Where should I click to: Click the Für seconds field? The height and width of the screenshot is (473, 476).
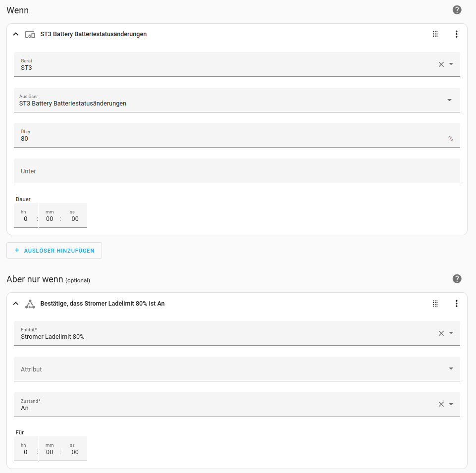75,452
